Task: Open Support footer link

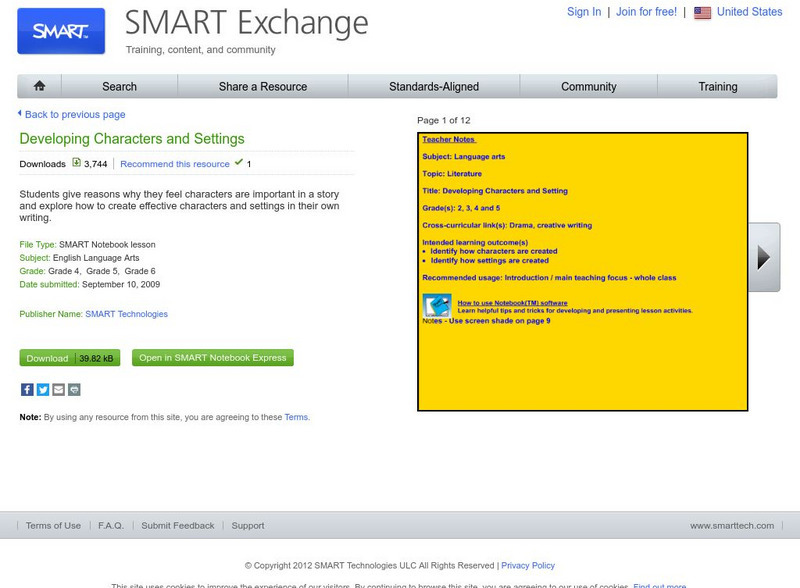Action: click(x=248, y=525)
